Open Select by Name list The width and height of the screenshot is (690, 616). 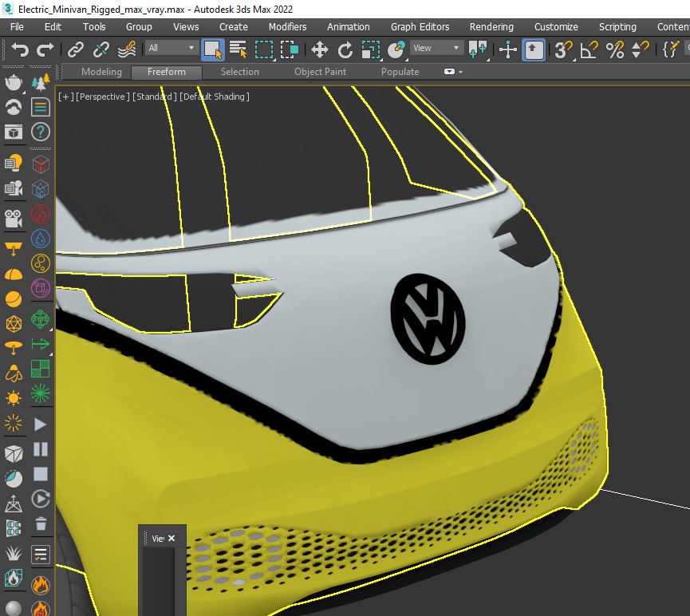tap(238, 49)
